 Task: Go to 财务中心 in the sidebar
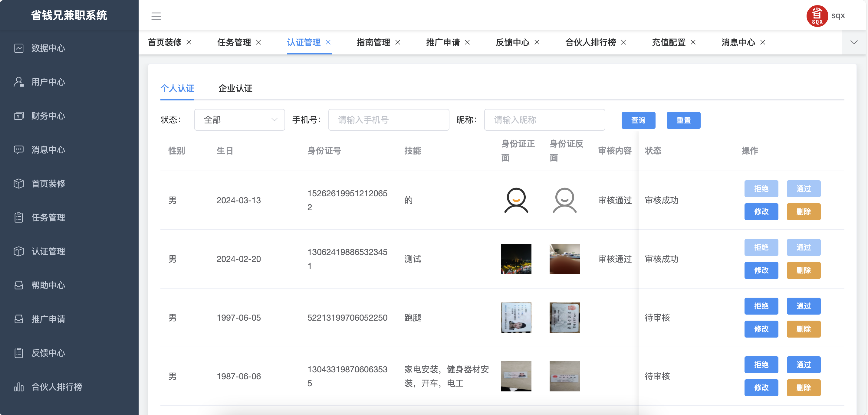[48, 116]
